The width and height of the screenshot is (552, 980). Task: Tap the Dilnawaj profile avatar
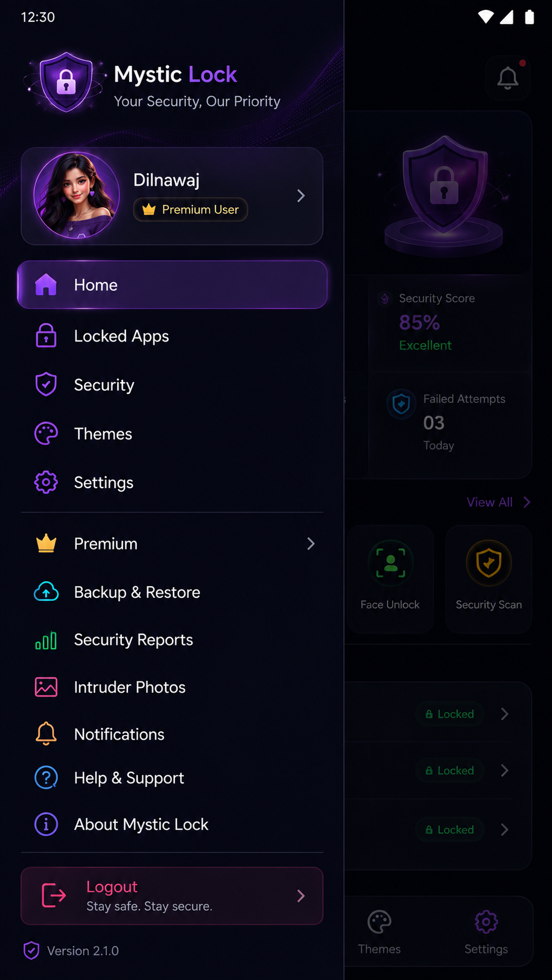tap(76, 195)
